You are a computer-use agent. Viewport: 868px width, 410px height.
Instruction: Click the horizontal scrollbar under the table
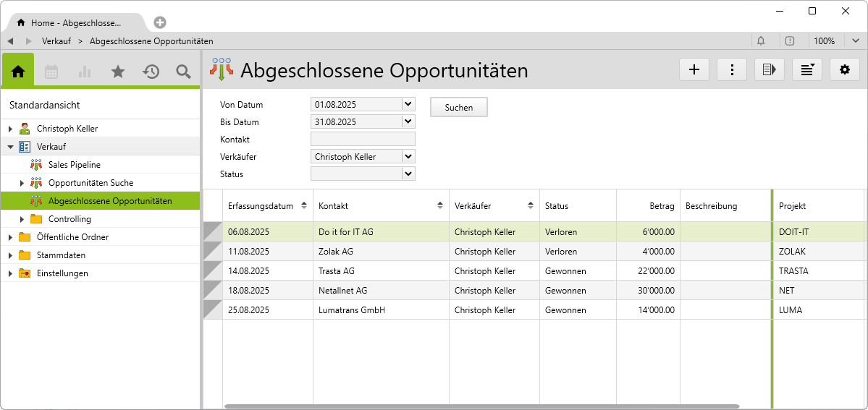click(x=481, y=406)
